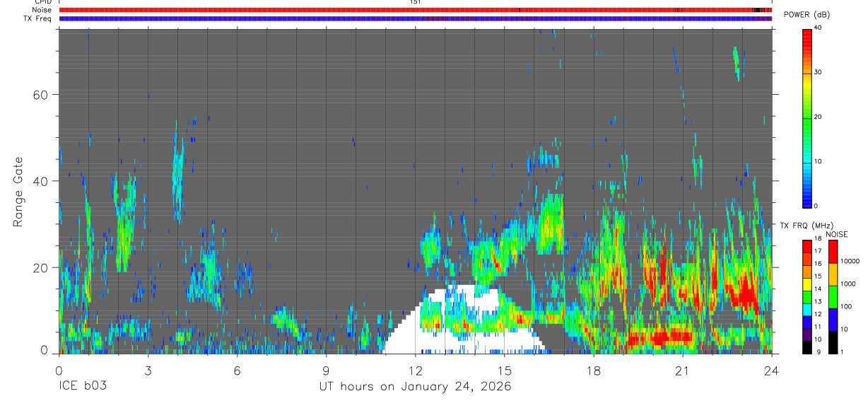The image size is (868, 401).
Task: Click the '100' label on NOISE scale
Action: click(x=846, y=306)
